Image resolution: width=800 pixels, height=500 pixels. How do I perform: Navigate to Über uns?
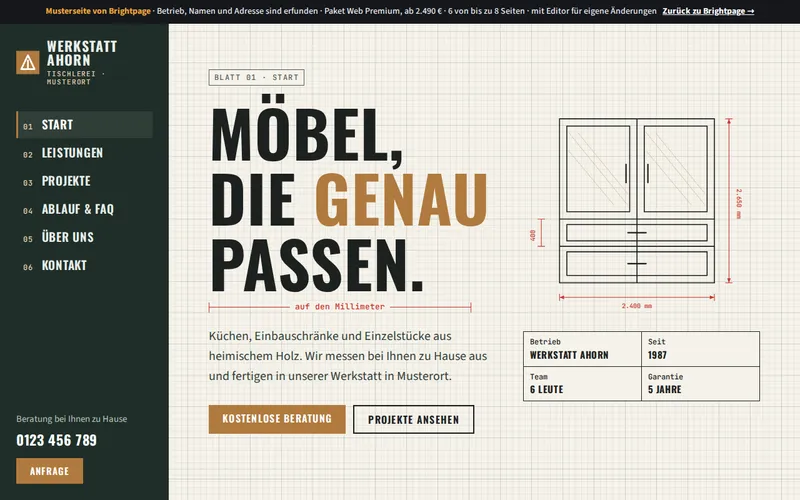(x=85, y=237)
